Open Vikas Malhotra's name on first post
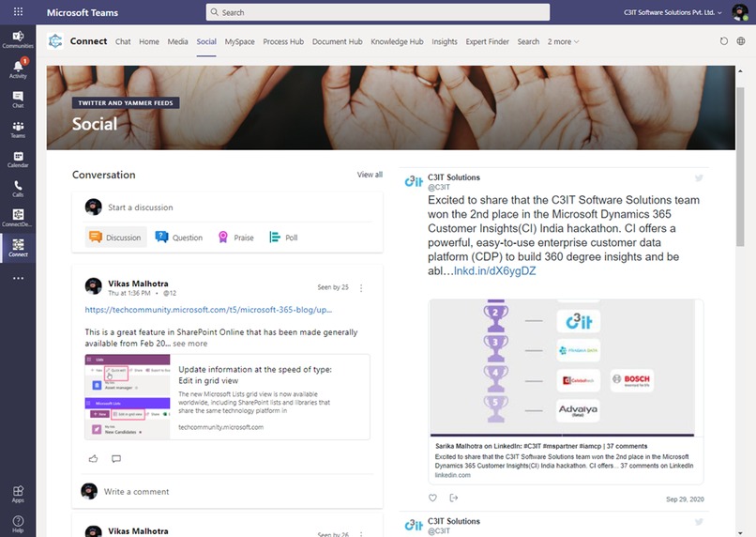Screen dimensions: 756x537 pyautogui.click(x=138, y=284)
